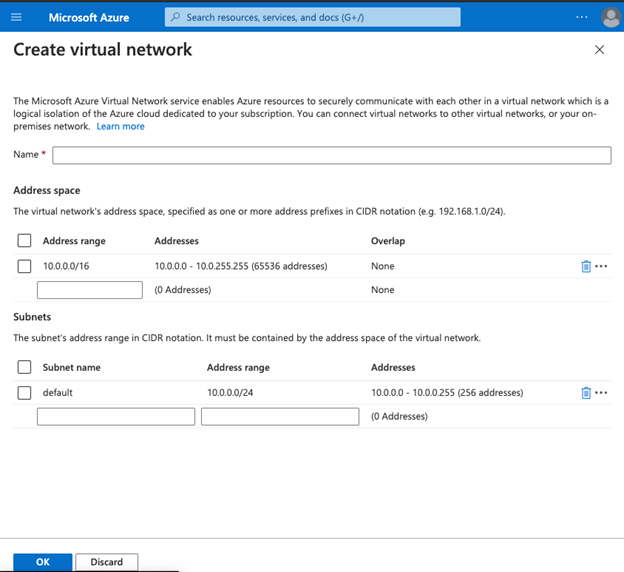Click the Subnet name column header
This screenshot has width=624, height=572.
pyautogui.click(x=72, y=367)
